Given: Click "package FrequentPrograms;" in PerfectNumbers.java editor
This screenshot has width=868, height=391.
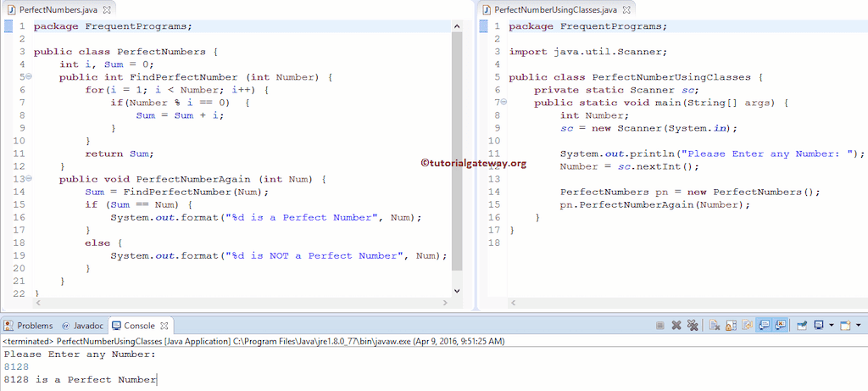Looking at the screenshot, I should point(113,26).
